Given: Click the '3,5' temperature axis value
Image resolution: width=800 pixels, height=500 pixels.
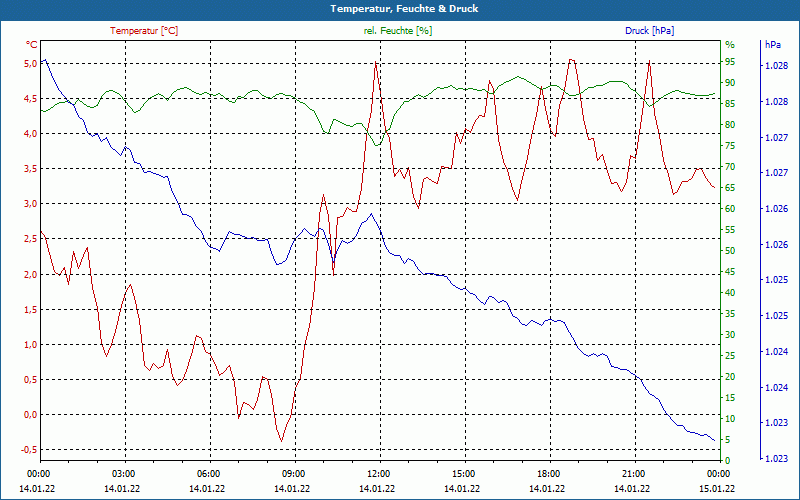Looking at the screenshot, I should point(31,169).
